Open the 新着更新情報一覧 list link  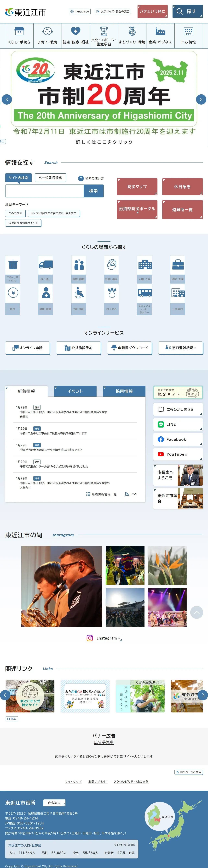tap(101, 494)
